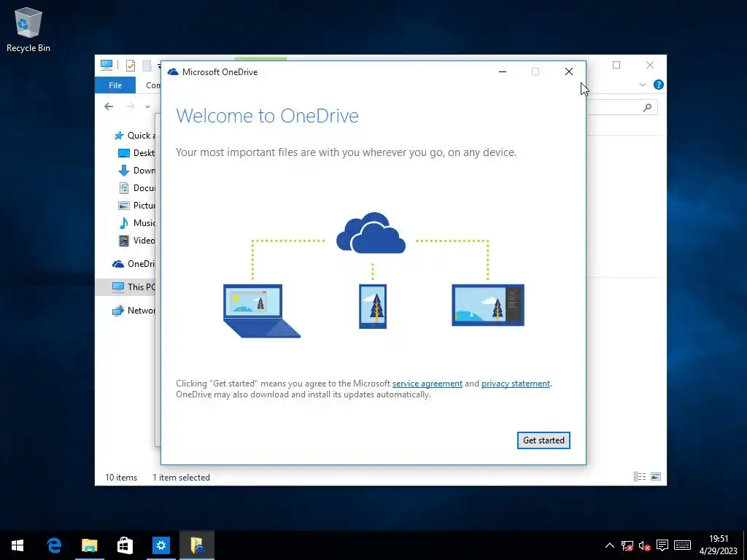Viewport: 747px width, 560px height.
Task: Click the Get started button in OneDrive
Action: pyautogui.click(x=543, y=440)
